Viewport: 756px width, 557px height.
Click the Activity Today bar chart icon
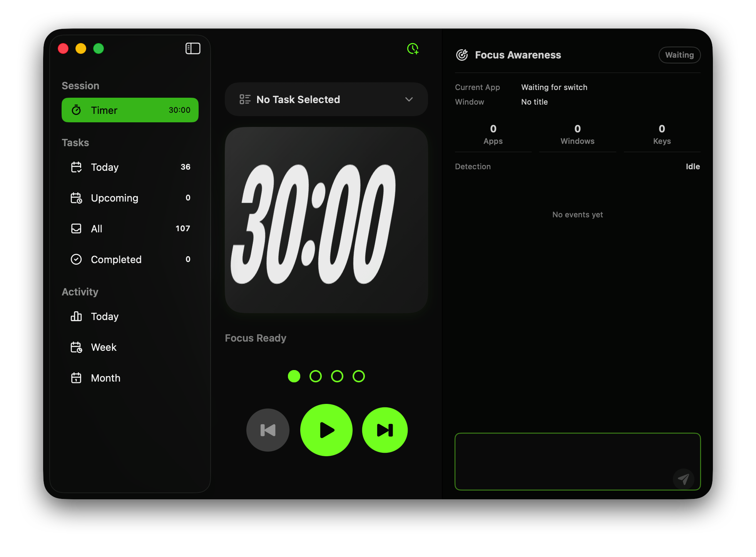pyautogui.click(x=76, y=316)
